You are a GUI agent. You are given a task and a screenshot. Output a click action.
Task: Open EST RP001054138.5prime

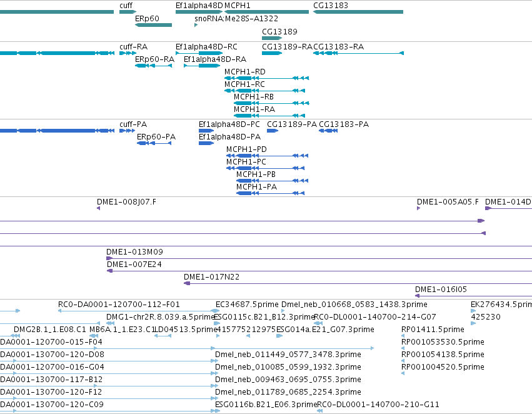(x=443, y=355)
